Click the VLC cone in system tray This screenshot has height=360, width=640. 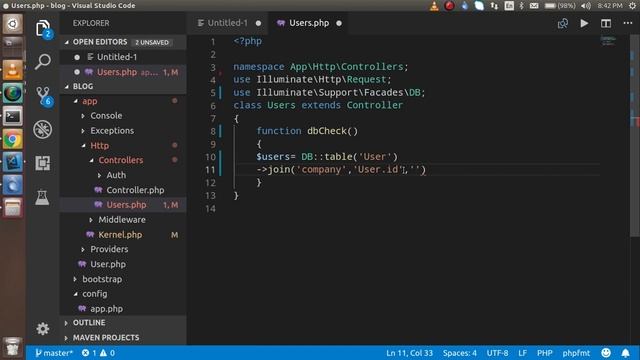coord(434,6)
